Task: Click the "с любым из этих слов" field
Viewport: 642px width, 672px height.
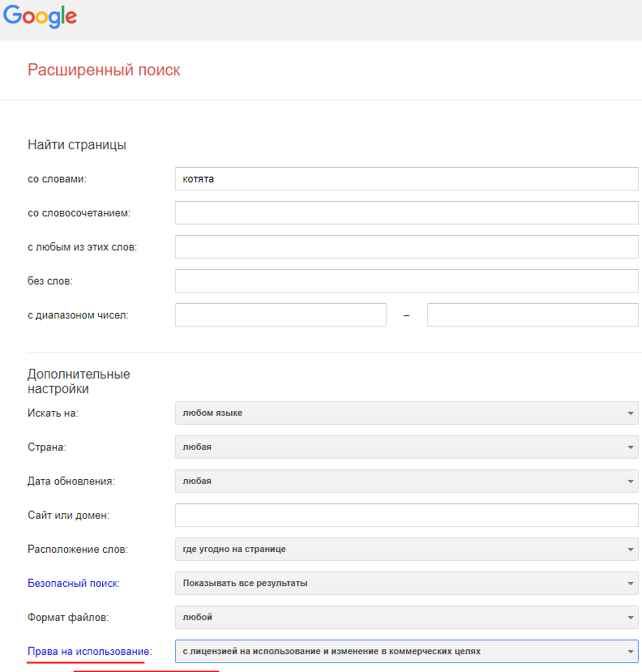Action: point(405,246)
